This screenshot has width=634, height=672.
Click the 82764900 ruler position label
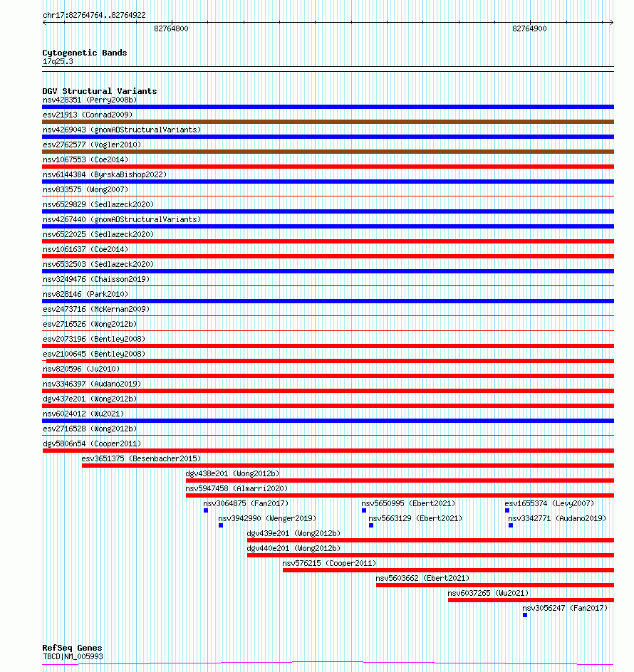point(529,28)
